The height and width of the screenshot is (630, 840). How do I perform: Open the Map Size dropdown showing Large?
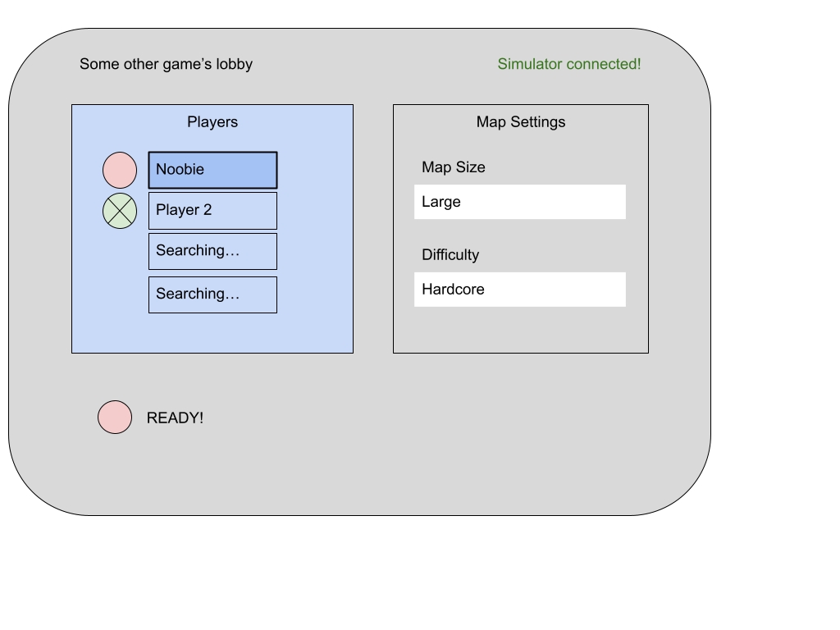520,202
